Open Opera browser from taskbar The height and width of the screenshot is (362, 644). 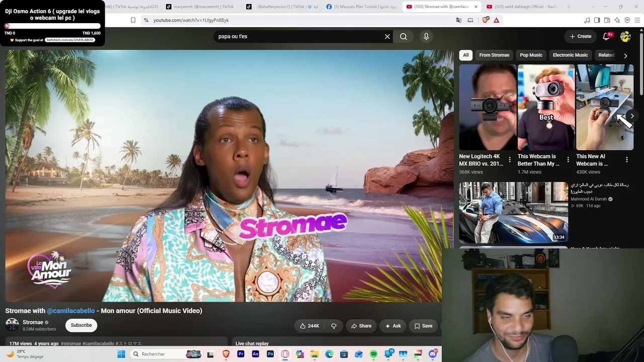pyautogui.click(x=285, y=354)
